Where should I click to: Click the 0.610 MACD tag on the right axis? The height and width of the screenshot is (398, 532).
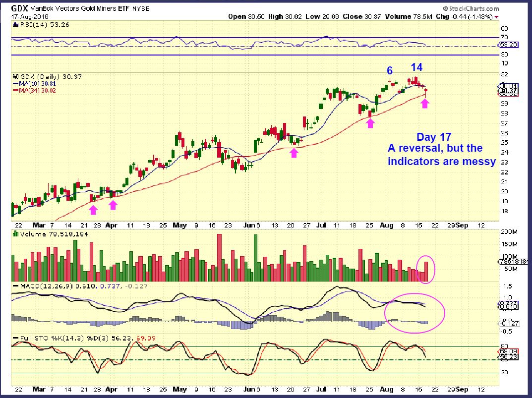(508, 307)
